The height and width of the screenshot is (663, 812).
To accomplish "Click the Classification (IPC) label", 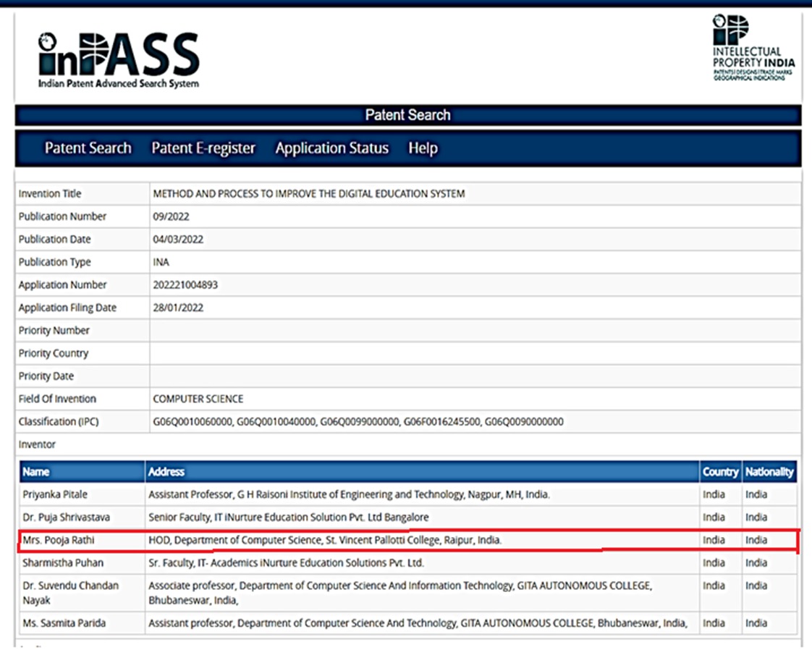I will (x=59, y=422).
